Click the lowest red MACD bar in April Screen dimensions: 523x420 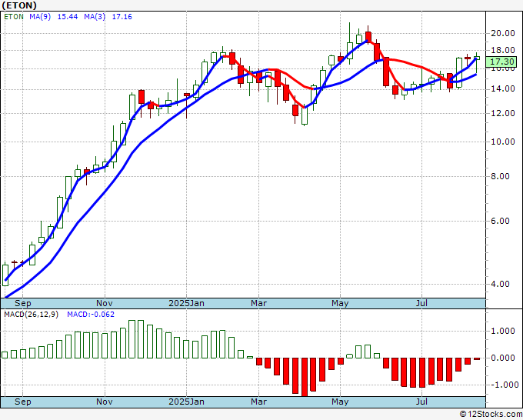[305, 377]
